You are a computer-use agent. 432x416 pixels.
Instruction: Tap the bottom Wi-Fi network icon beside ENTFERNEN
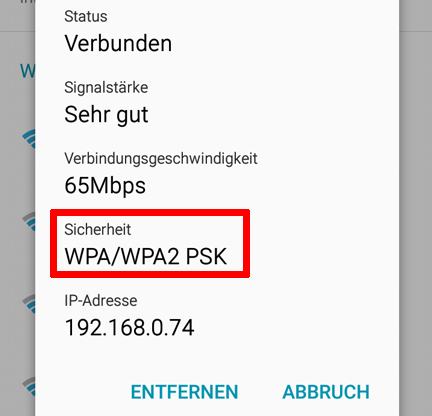pos(29,387)
